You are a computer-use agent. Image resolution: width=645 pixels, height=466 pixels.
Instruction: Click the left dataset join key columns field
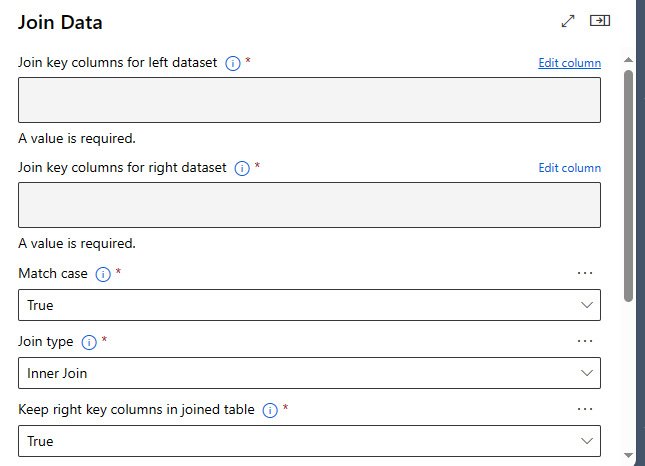point(309,100)
